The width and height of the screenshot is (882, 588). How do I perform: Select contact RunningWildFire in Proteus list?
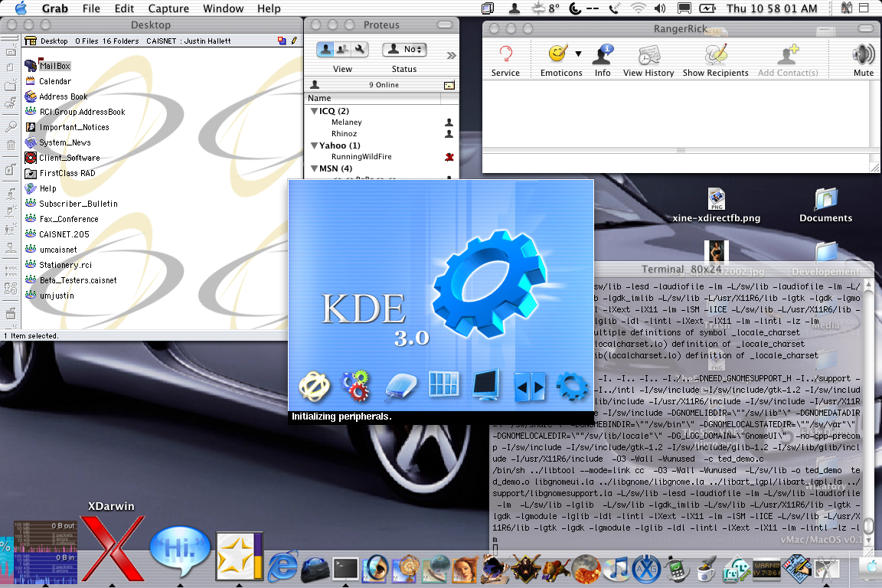(361, 157)
